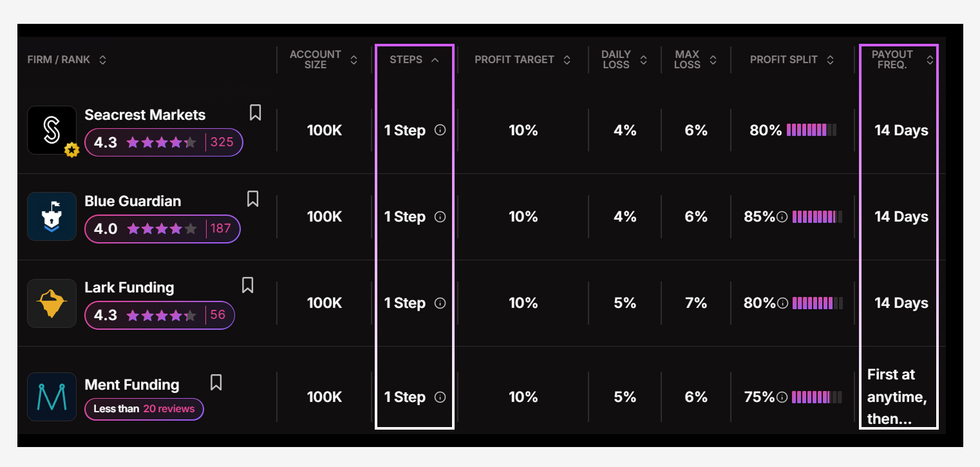The width and height of the screenshot is (980, 467).
Task: Click the Blue Guardian shield logo
Action: (x=52, y=216)
